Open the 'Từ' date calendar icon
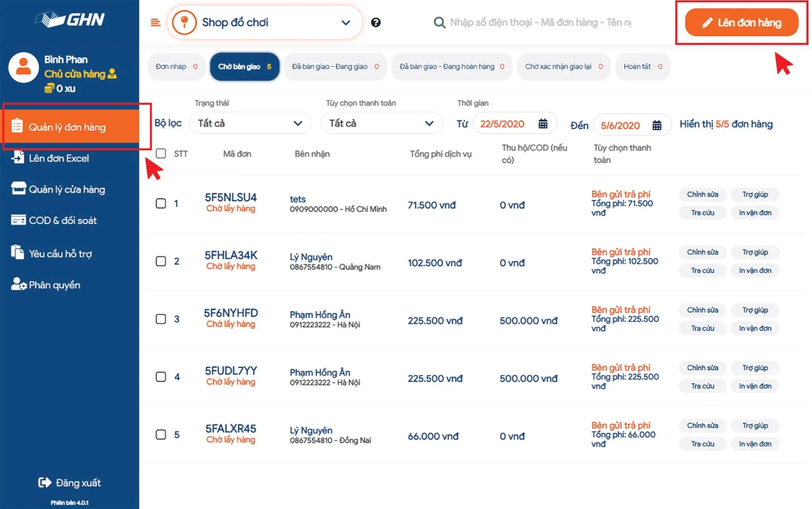The width and height of the screenshot is (812, 509). [x=543, y=124]
